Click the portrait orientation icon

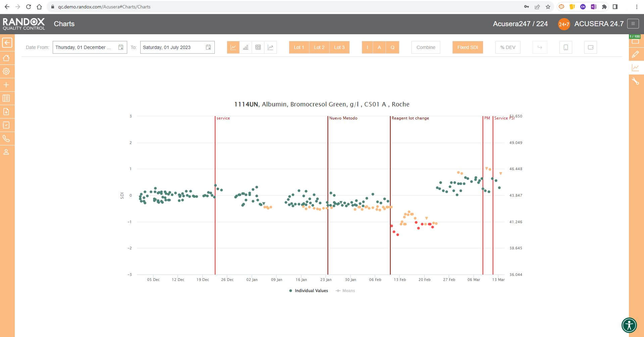tap(565, 47)
